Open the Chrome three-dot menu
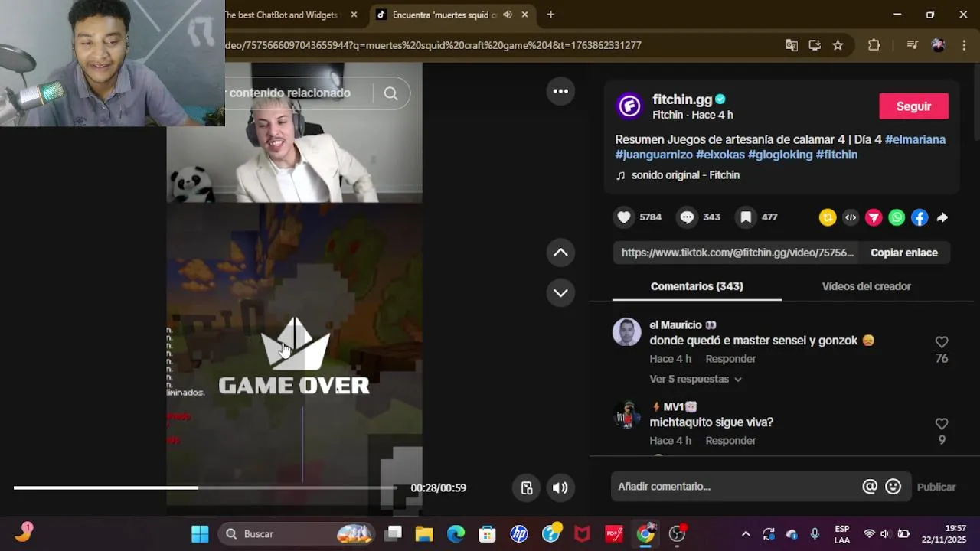Viewport: 980px width, 551px height. pos(964,45)
